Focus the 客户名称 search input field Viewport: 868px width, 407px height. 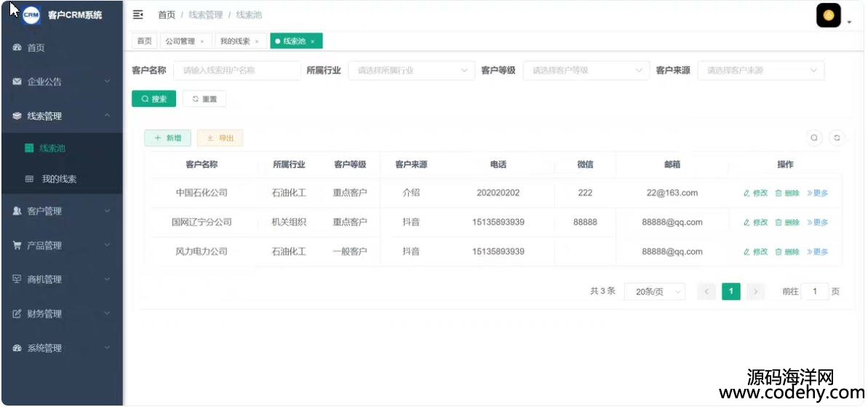(236, 70)
